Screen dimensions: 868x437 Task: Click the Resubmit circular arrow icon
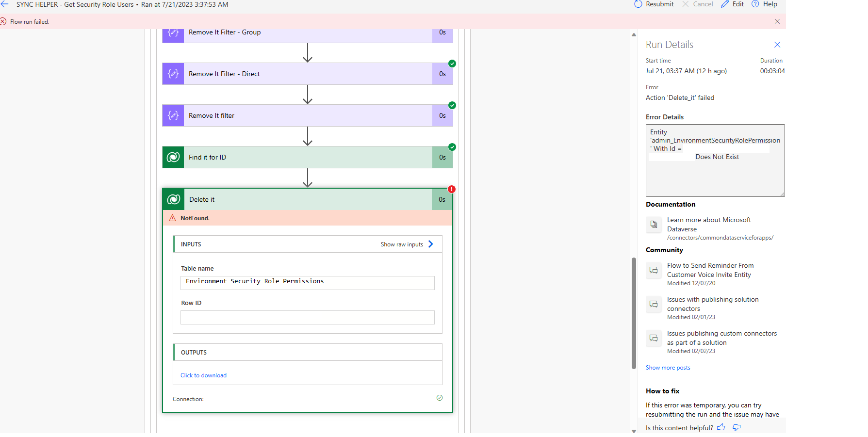[x=637, y=4]
